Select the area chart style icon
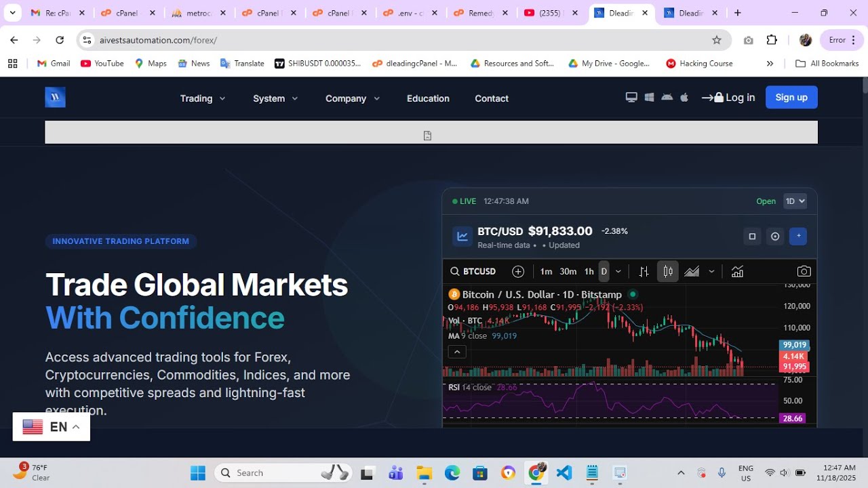Screen dimensions: 868x488 pos(692,271)
